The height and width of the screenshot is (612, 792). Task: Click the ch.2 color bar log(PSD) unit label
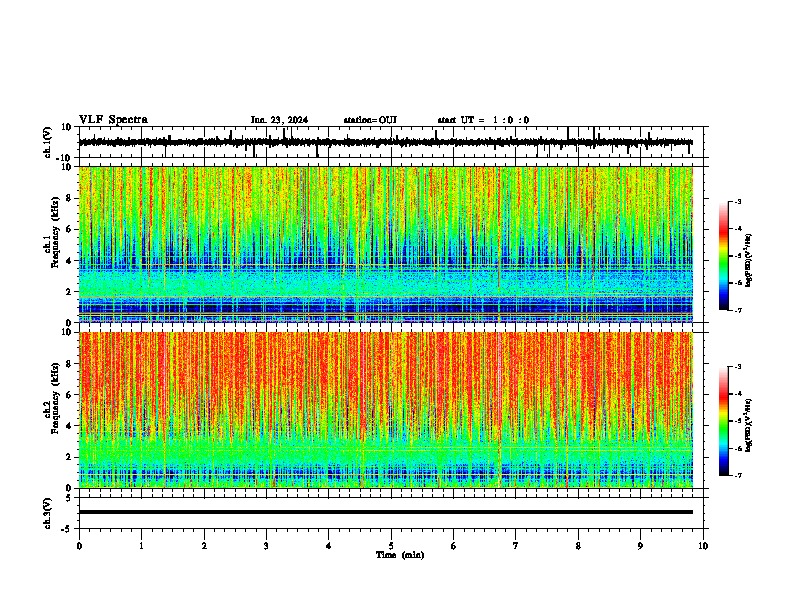(x=749, y=425)
